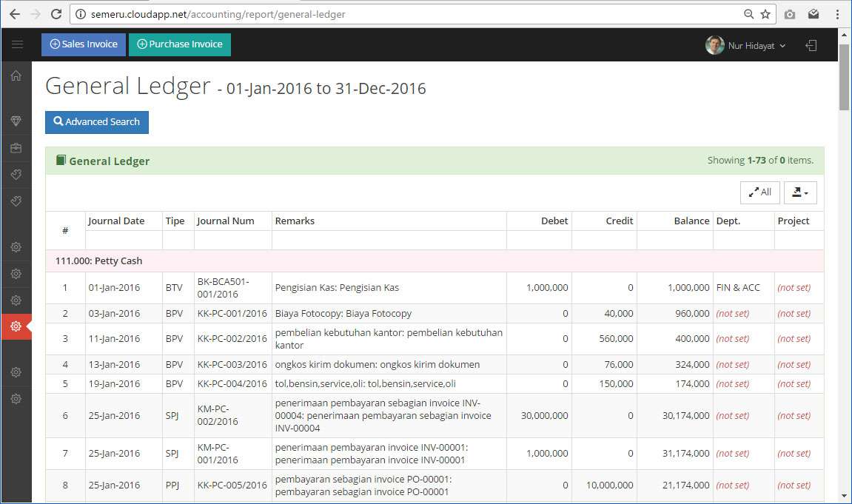This screenshot has width=852, height=504.
Task: Open Advanced Search
Action: tap(97, 122)
